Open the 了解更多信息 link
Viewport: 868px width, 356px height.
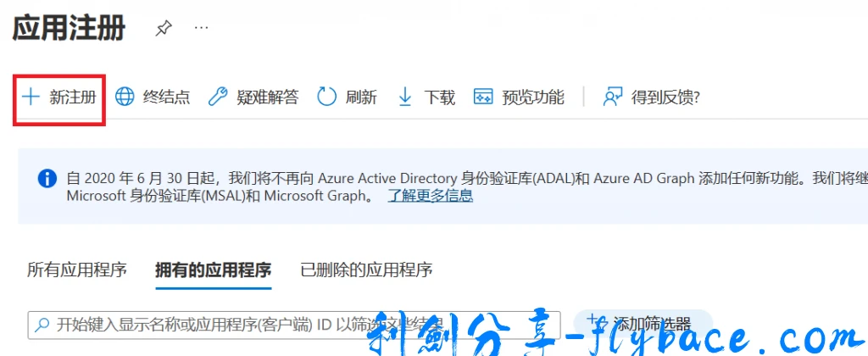pyautogui.click(x=430, y=195)
